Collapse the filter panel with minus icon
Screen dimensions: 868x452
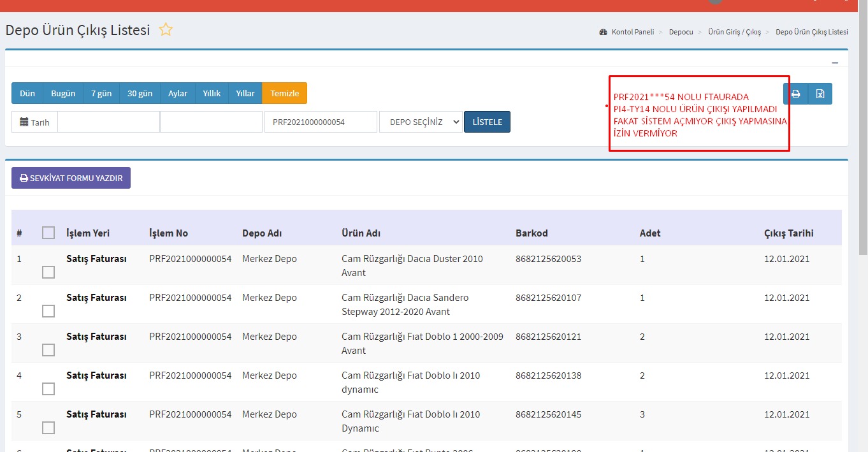coord(835,62)
